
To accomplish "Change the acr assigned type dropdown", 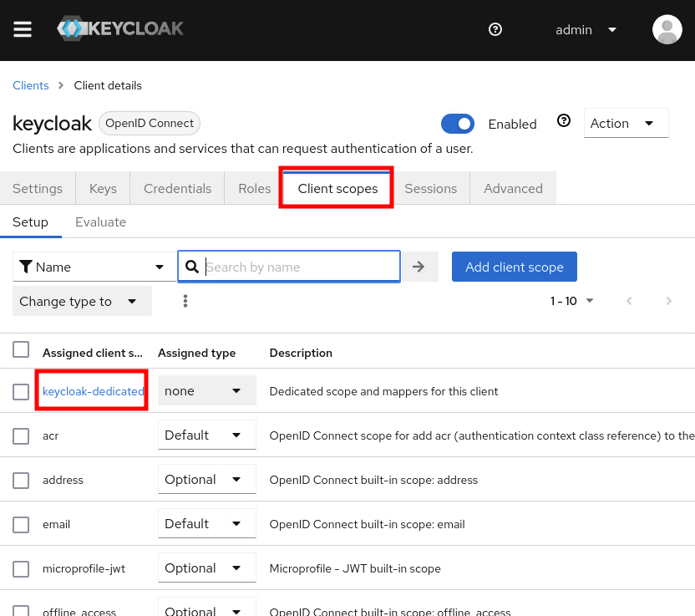I will tap(207, 435).
